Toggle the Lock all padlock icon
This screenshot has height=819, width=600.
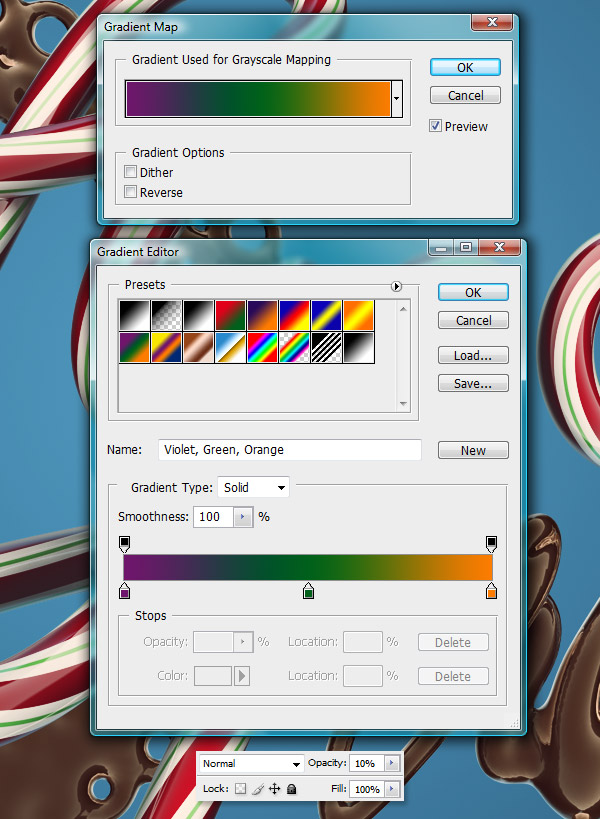point(291,789)
